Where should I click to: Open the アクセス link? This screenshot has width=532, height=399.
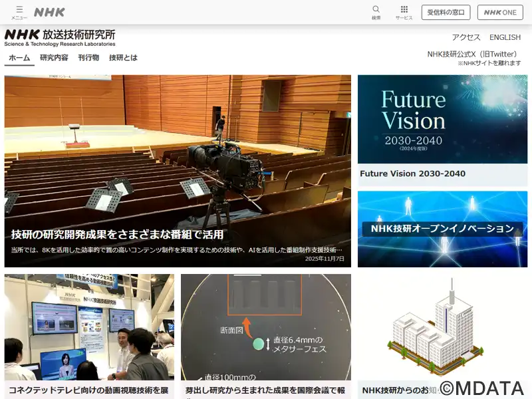(466, 37)
